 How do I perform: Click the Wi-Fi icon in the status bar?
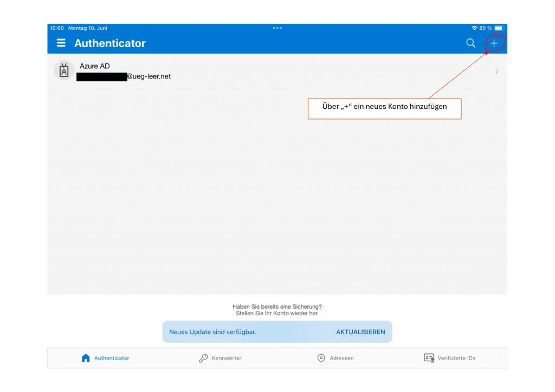click(x=474, y=28)
